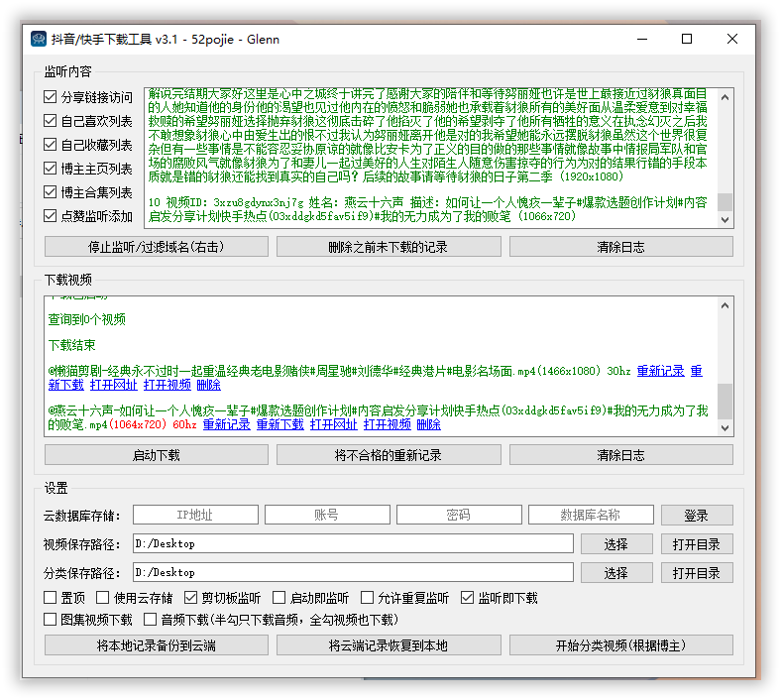Image resolution: width=781 pixels, height=700 pixels.
Task: Click down arrow of 下载视频 scrollbar
Action: pyautogui.click(x=725, y=428)
